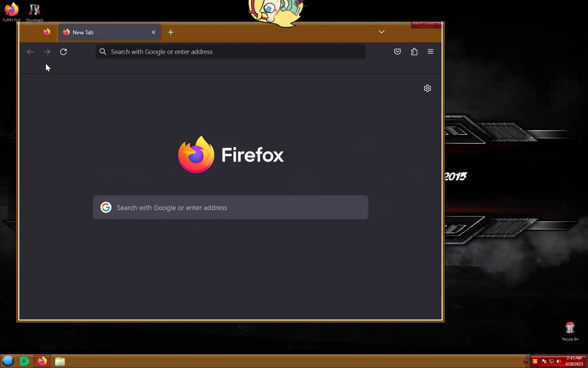Open the network tray icon
The image size is (588, 368).
pos(552,361)
